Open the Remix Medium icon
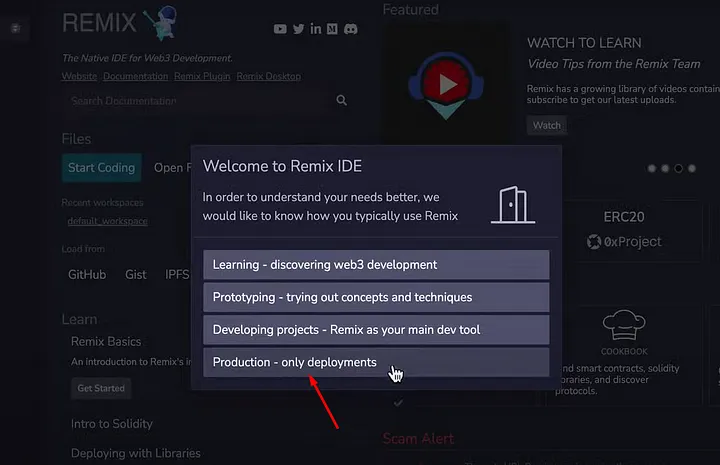Viewport: 720px width, 465px height. 332,29
